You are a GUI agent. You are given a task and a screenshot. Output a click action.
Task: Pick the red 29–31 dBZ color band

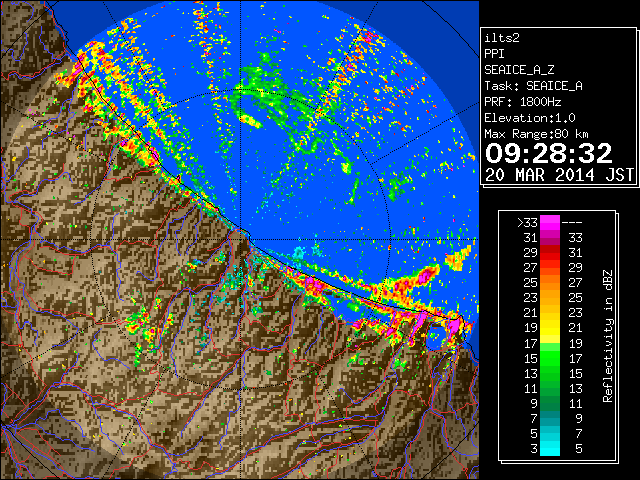pyautogui.click(x=550, y=253)
